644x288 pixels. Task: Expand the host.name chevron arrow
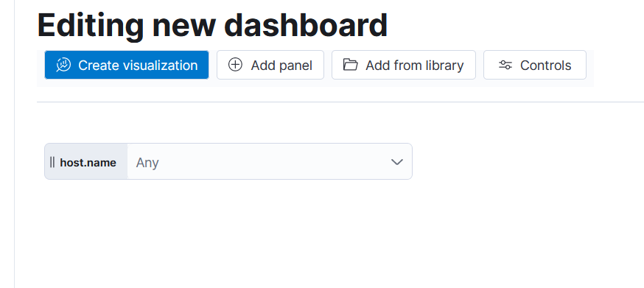coord(396,162)
